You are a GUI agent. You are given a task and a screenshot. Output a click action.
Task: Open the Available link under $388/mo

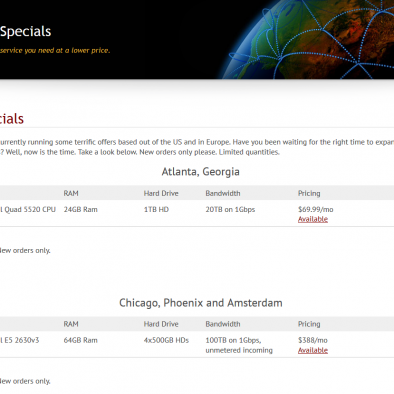(x=313, y=350)
